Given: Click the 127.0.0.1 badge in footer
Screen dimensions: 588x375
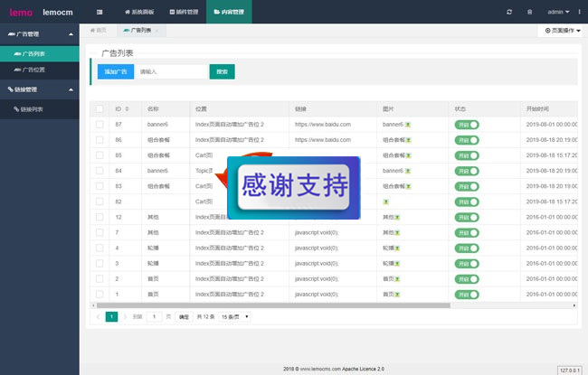Looking at the screenshot, I should 570,370.
